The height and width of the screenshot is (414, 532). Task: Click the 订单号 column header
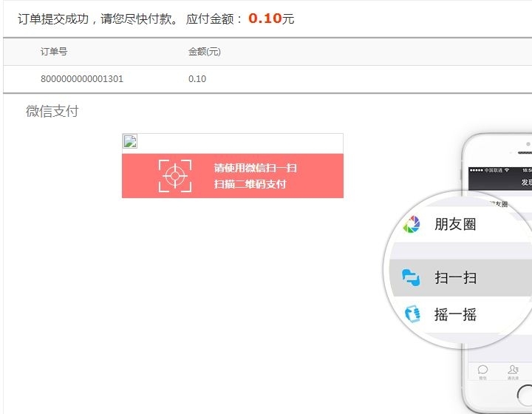(54, 52)
